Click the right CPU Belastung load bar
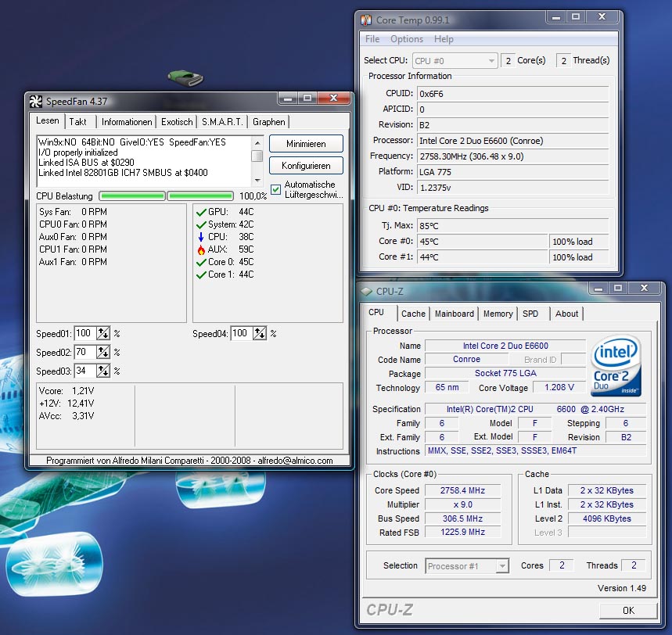The height and width of the screenshot is (635, 672). 200,196
